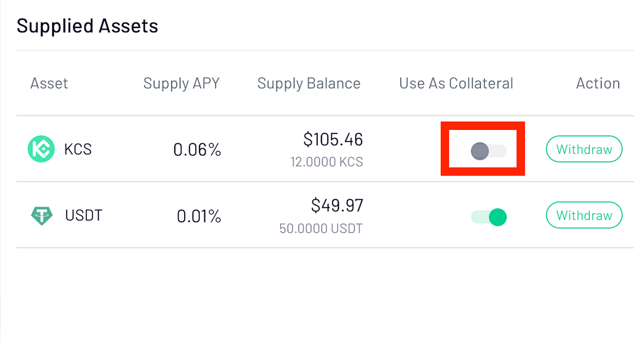This screenshot has height=342, width=644.
Task: Sort by Supply APY column header
Action: click(x=181, y=83)
